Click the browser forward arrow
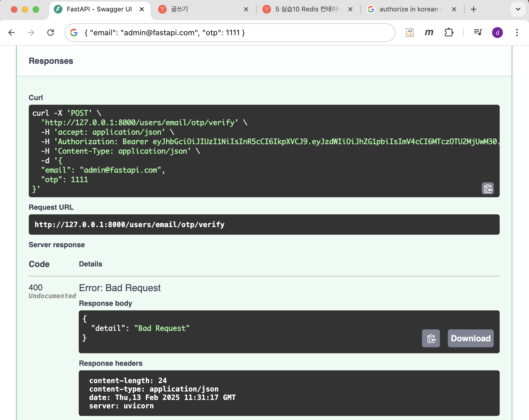529x420 pixels. point(31,33)
